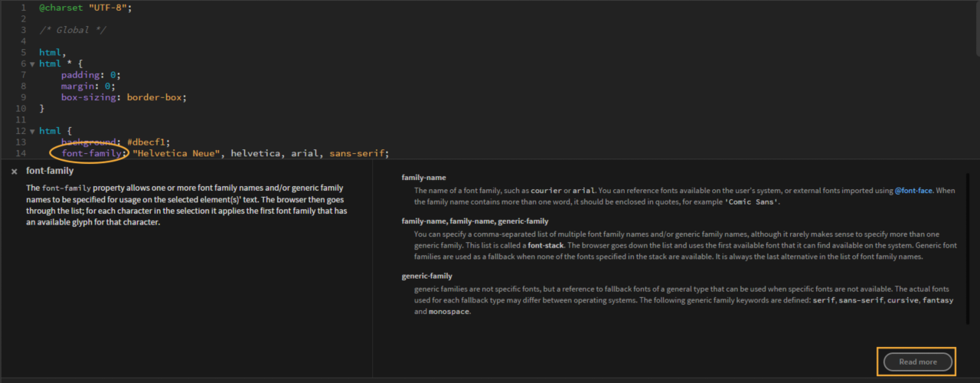
Task: Click the font-family heading in docs panel
Action: pos(50,171)
